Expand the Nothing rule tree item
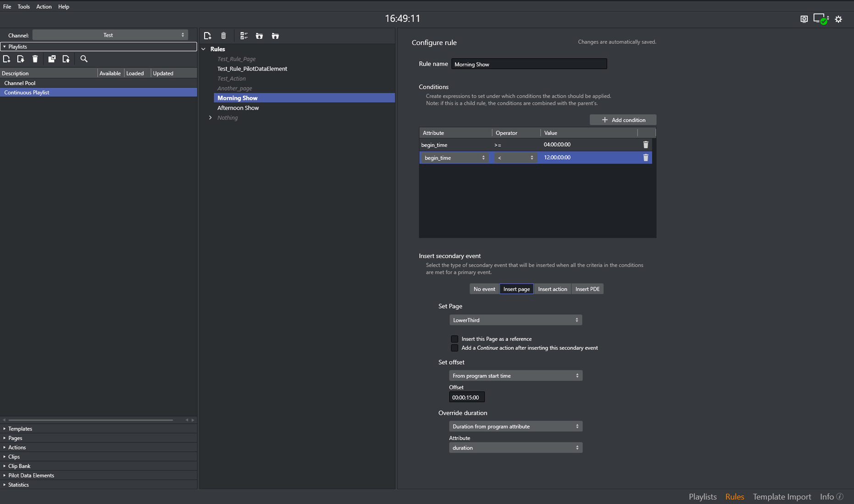The height and width of the screenshot is (504, 854). 211,118
